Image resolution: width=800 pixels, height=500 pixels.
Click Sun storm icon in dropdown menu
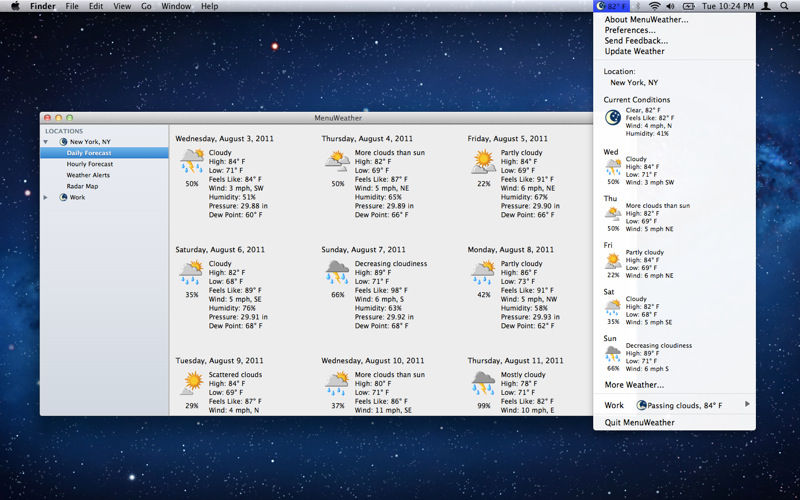point(613,354)
